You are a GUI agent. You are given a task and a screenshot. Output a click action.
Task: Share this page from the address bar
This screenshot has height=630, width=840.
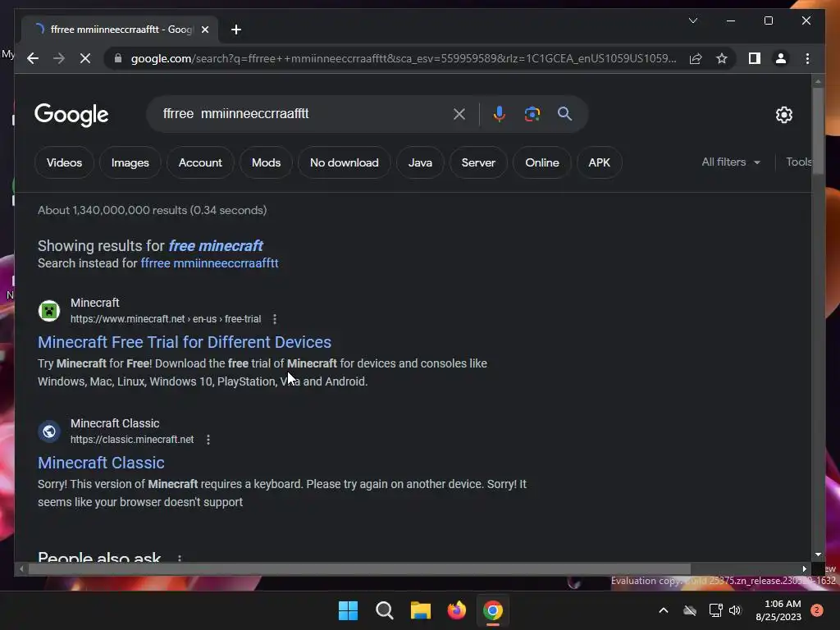(696, 58)
